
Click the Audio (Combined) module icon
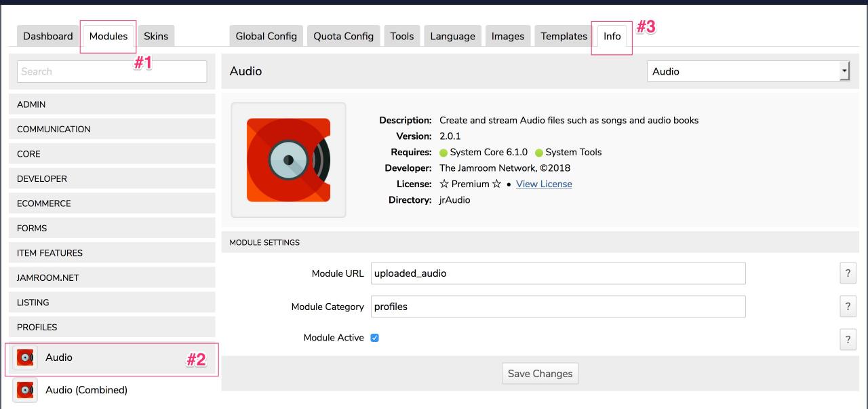pos(26,390)
